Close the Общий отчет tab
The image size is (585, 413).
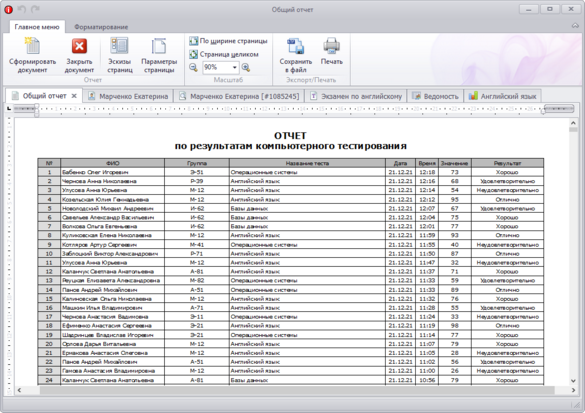74,96
